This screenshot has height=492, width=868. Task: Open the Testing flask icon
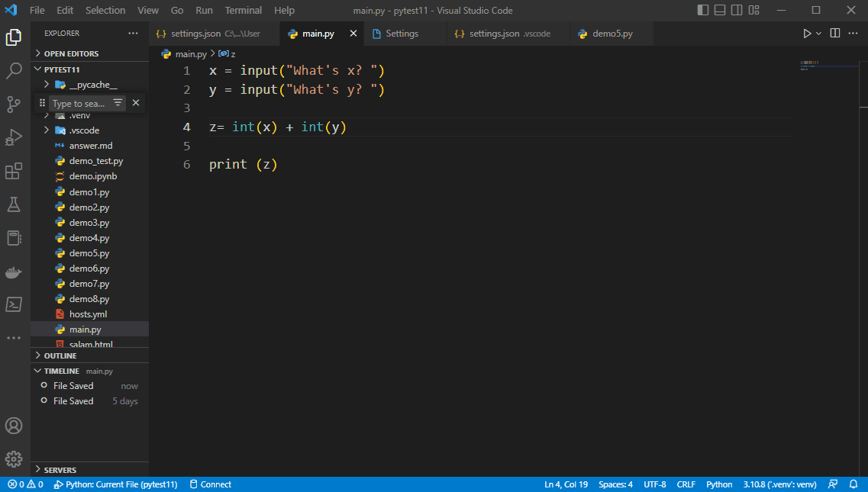(x=14, y=204)
